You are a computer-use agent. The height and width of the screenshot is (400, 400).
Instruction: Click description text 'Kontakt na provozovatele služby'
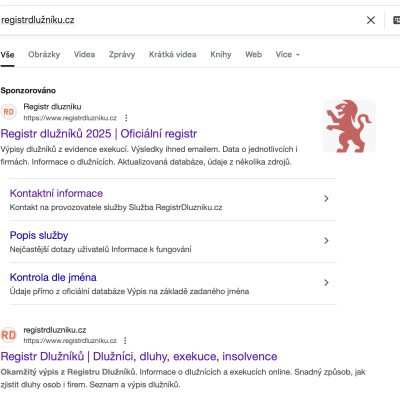[68, 207]
